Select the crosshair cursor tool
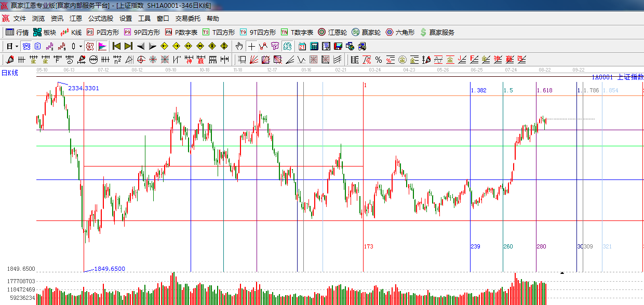 pyautogui.click(x=251, y=46)
